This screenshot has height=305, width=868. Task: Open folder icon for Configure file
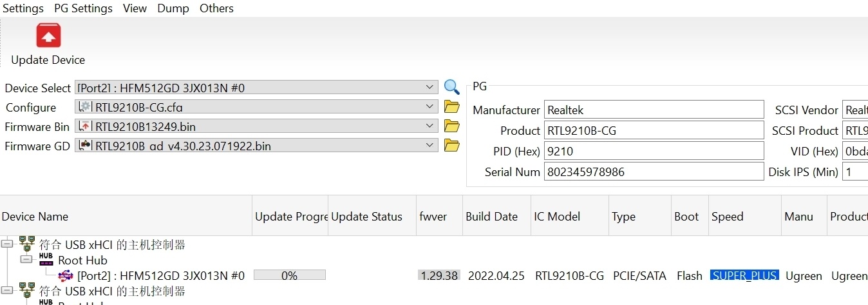[452, 107]
